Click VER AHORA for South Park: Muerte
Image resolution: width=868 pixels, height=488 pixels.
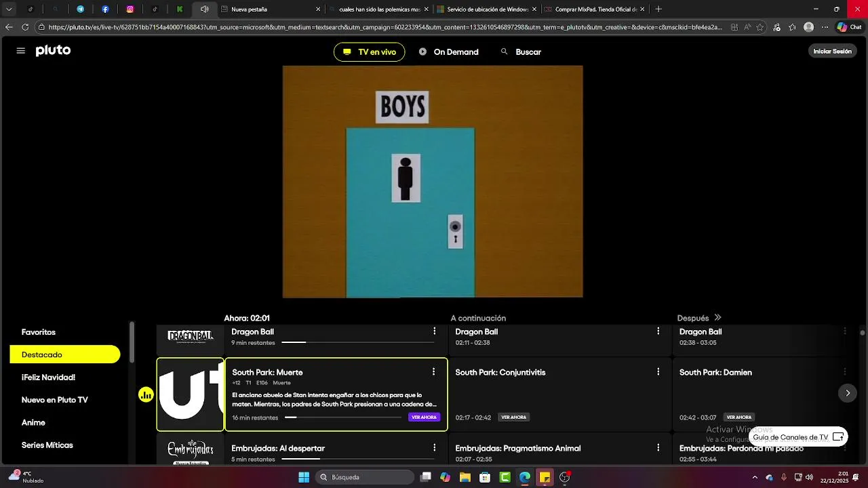(424, 418)
